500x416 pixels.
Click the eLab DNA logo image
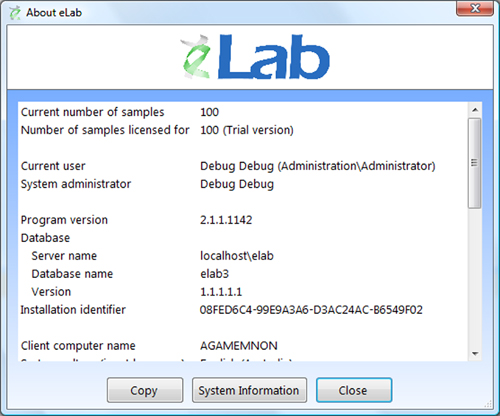255,57
